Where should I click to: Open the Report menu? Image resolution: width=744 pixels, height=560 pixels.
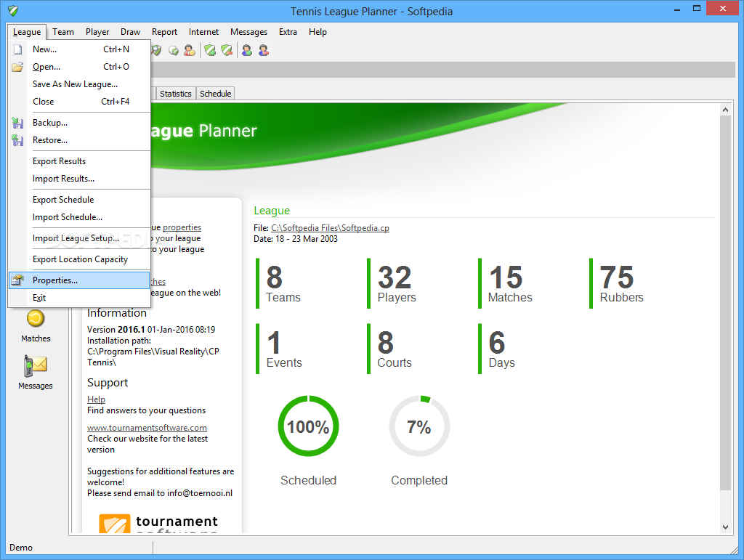(x=164, y=32)
